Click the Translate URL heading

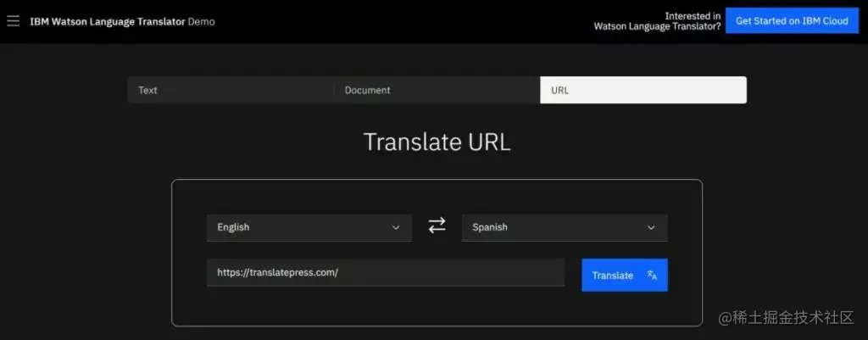click(x=437, y=142)
